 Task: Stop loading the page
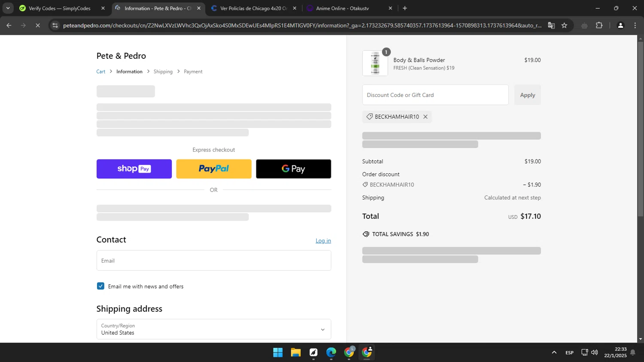[38, 26]
